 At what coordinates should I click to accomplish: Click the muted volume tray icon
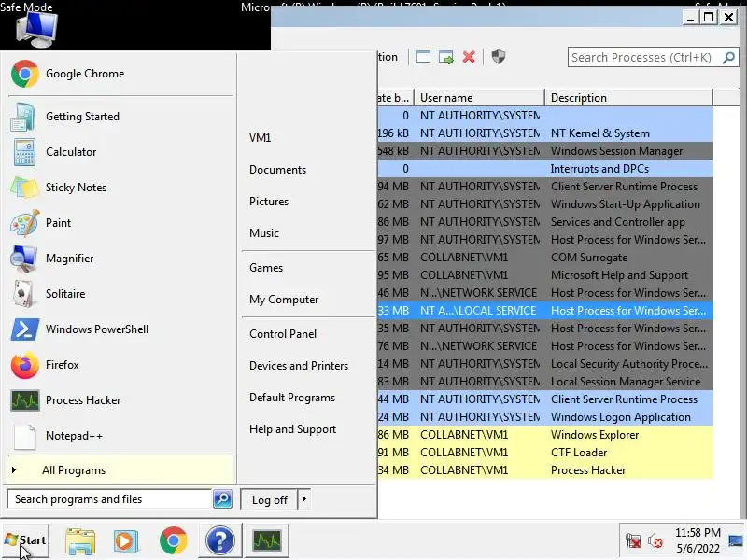click(x=655, y=541)
